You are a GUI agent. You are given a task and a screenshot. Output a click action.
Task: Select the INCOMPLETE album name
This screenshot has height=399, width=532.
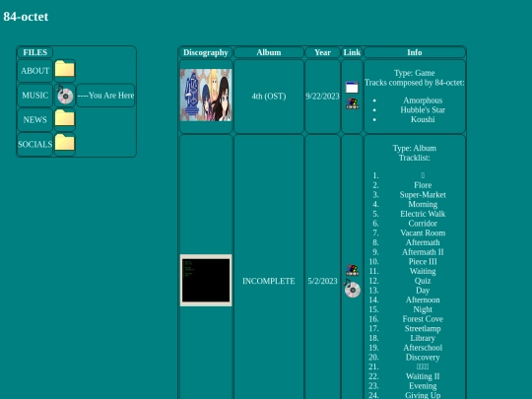[x=269, y=281]
